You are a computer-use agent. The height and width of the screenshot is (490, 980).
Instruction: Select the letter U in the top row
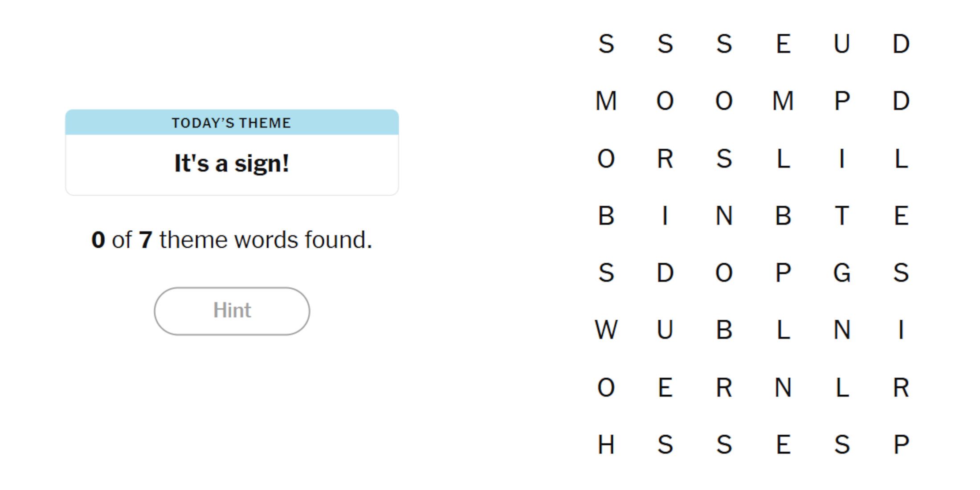(x=842, y=44)
